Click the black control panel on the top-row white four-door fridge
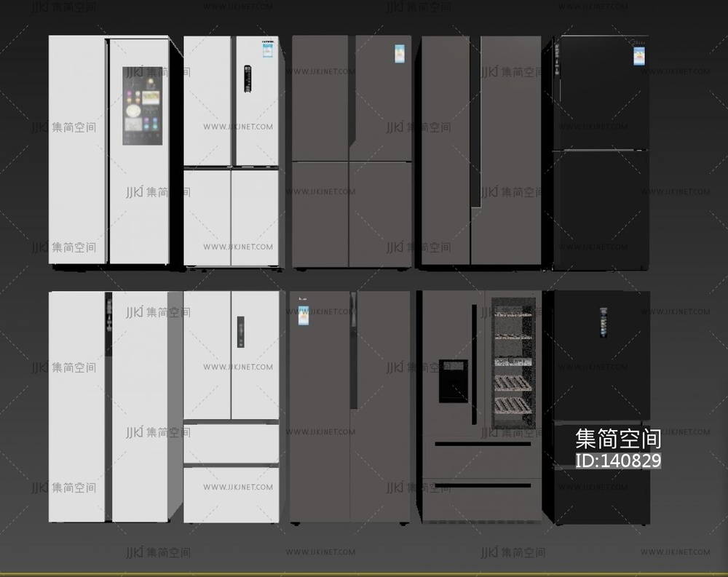The image size is (728, 577). pos(248,80)
